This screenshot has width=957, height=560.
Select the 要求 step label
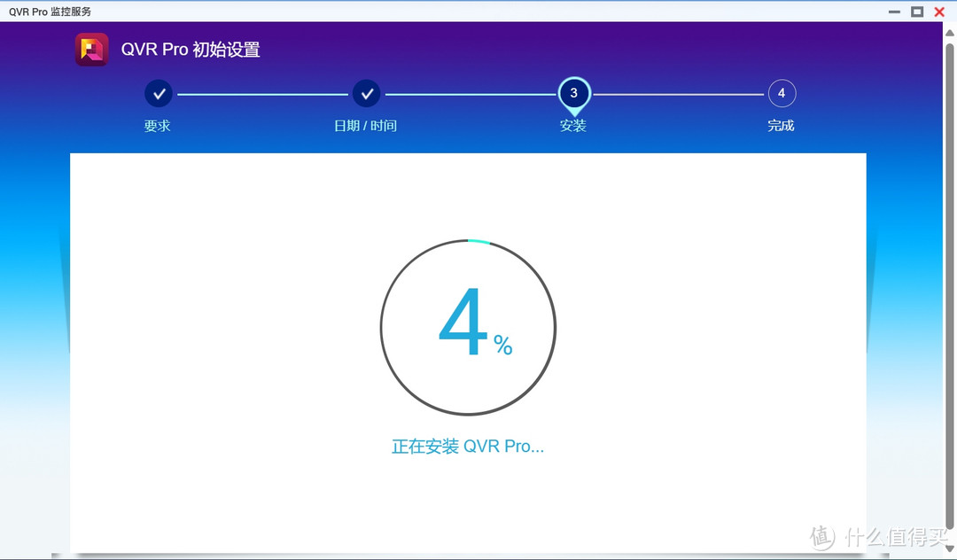pyautogui.click(x=158, y=125)
